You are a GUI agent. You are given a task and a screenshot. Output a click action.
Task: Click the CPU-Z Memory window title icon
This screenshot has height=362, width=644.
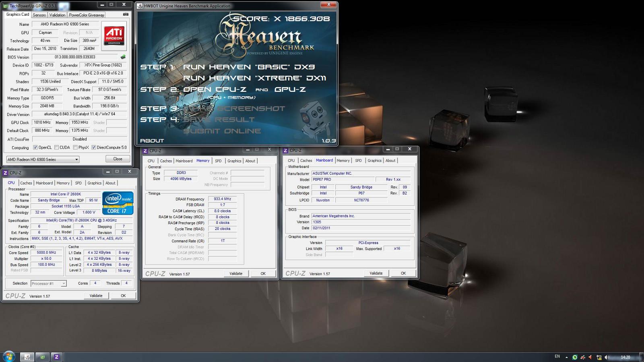coord(145,151)
